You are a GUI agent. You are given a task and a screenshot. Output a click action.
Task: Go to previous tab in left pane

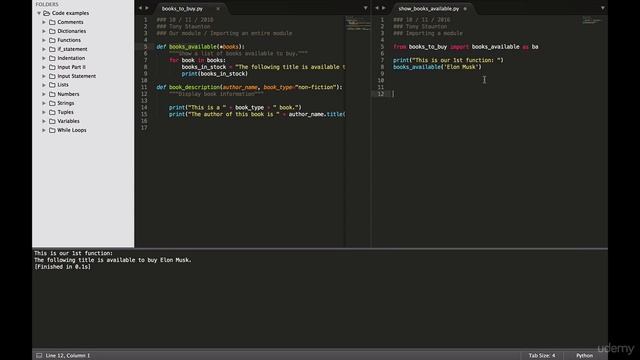point(140,8)
